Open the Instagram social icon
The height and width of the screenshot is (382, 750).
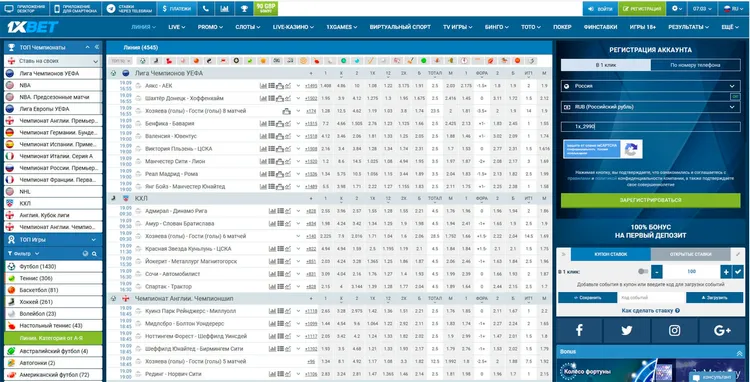[x=674, y=330]
